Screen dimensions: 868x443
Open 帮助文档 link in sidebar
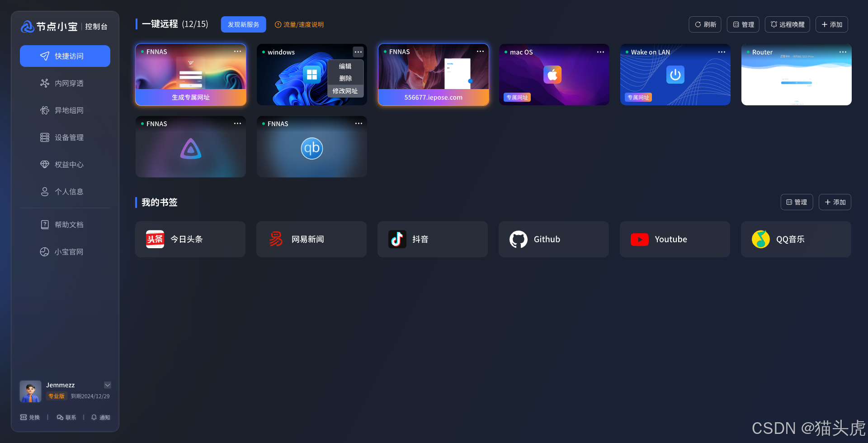click(65, 225)
